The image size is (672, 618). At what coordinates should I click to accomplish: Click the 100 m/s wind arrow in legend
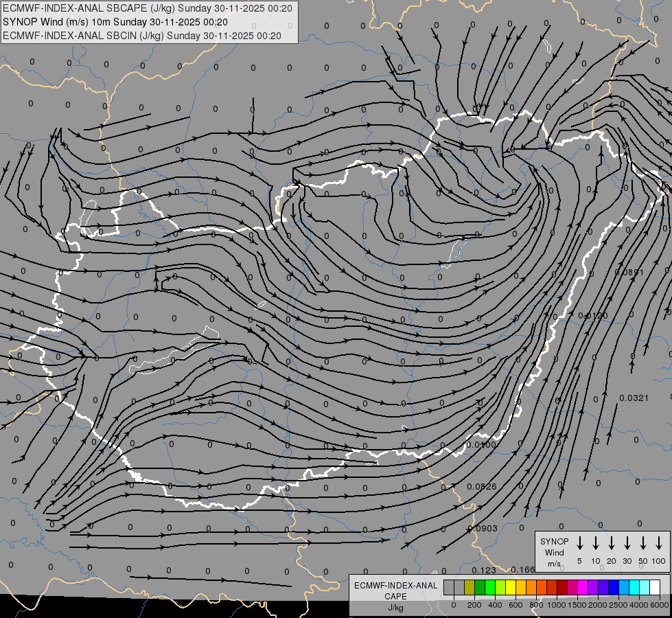click(x=659, y=543)
